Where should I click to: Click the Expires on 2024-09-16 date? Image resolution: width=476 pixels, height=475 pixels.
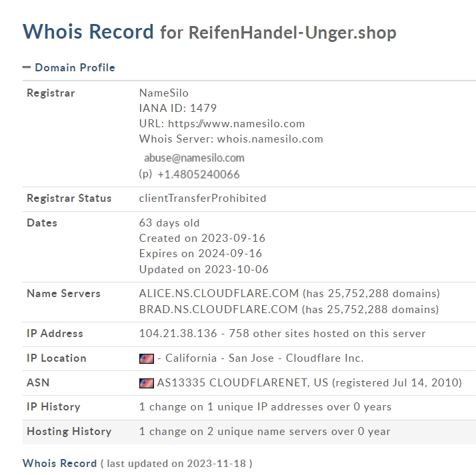(201, 253)
